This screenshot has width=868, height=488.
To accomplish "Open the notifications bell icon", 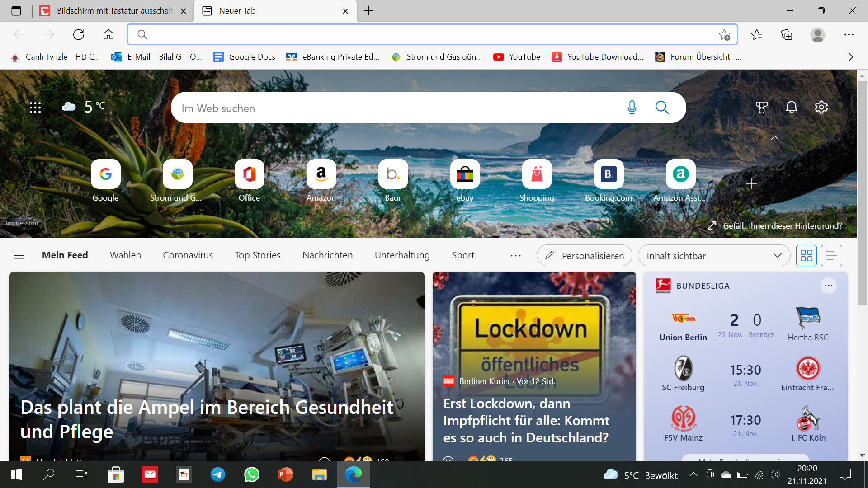I will (x=791, y=108).
